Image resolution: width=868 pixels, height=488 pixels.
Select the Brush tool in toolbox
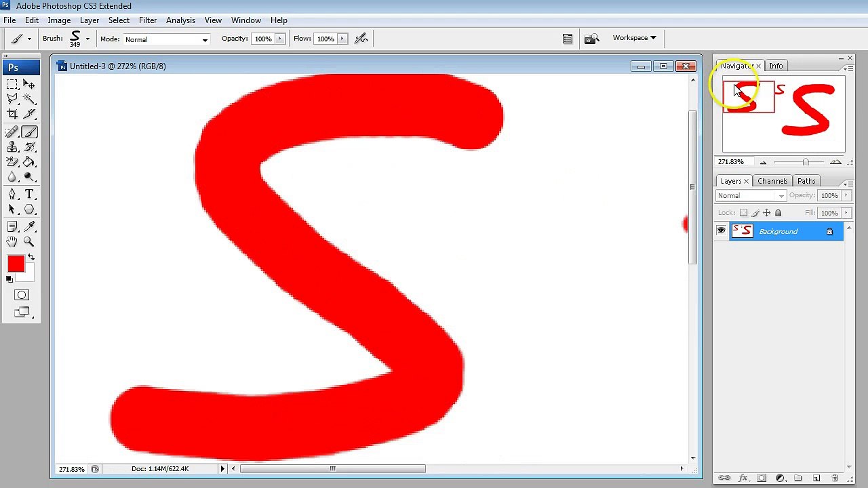(29, 132)
